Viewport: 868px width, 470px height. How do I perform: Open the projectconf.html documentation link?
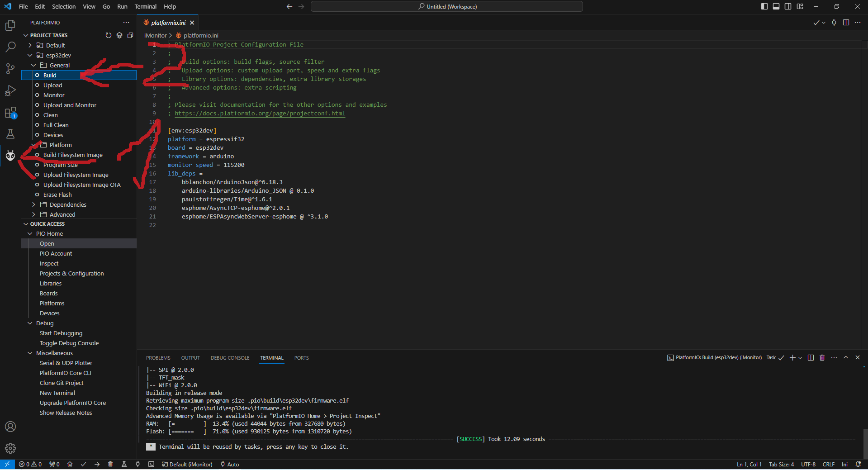tap(260, 114)
